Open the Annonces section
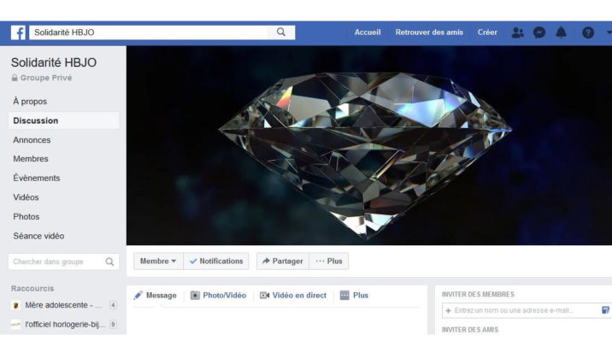Viewport: 612px width, 364px height. [32, 139]
